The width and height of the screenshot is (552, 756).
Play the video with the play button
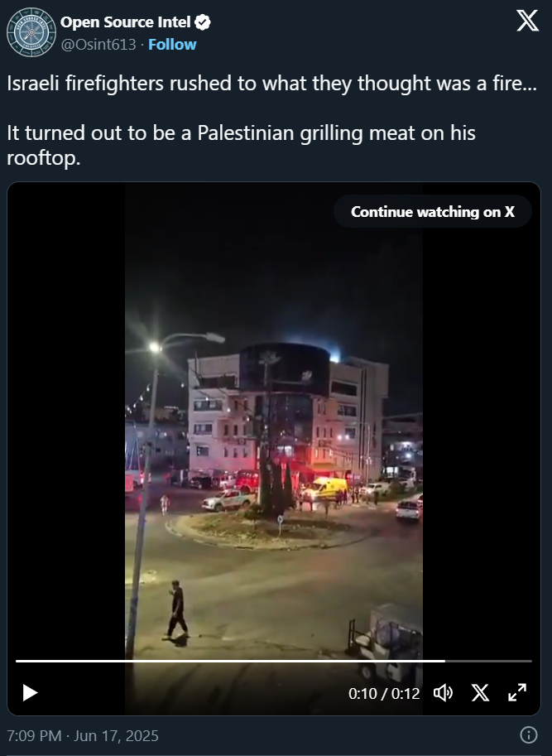[x=30, y=693]
